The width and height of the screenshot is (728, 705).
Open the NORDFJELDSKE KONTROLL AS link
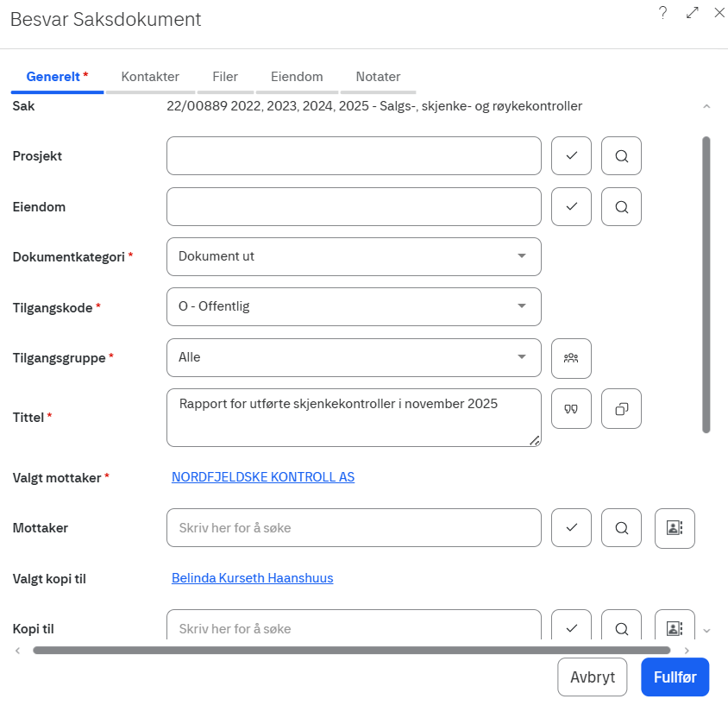click(263, 477)
